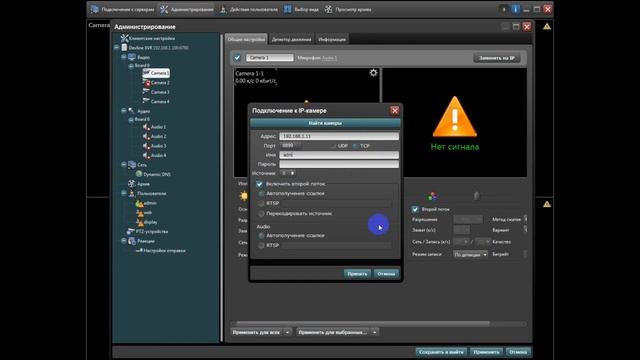Select second stream RTSP radio
Viewport: 640px width, 360px height.
pos(261,203)
